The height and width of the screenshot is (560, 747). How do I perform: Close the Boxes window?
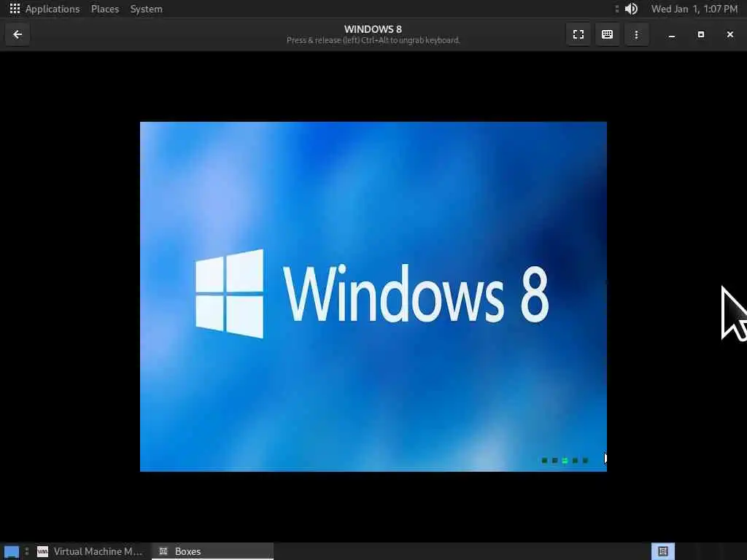point(729,34)
